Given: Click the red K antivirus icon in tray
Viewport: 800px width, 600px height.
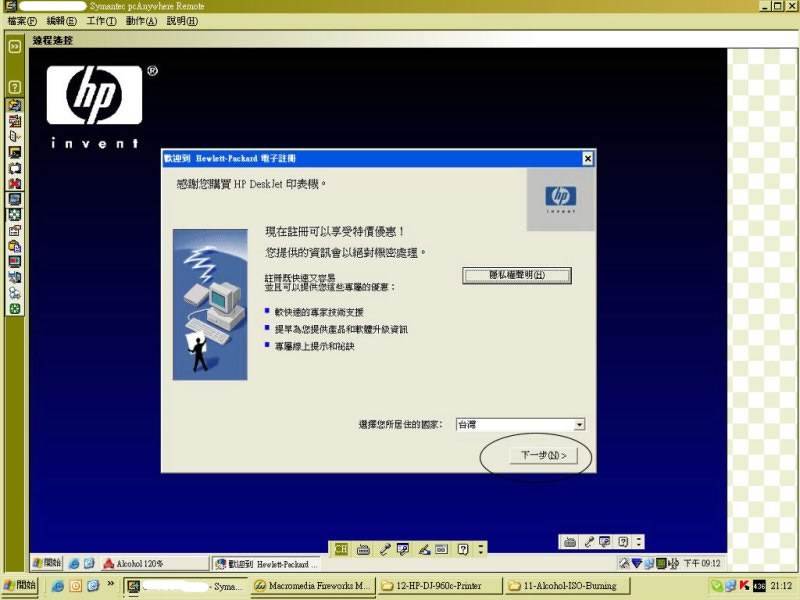Looking at the screenshot, I should (x=744, y=586).
